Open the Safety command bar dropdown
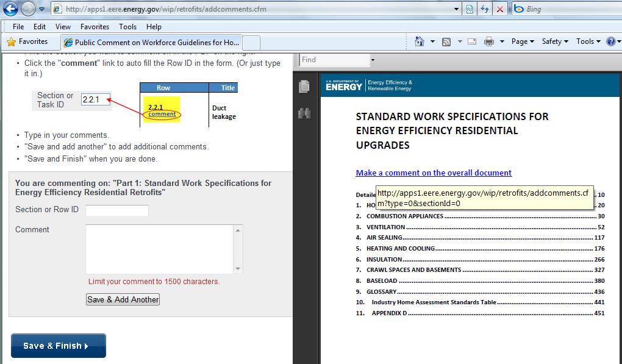Image resolution: width=622 pixels, height=364 pixels. point(555,41)
